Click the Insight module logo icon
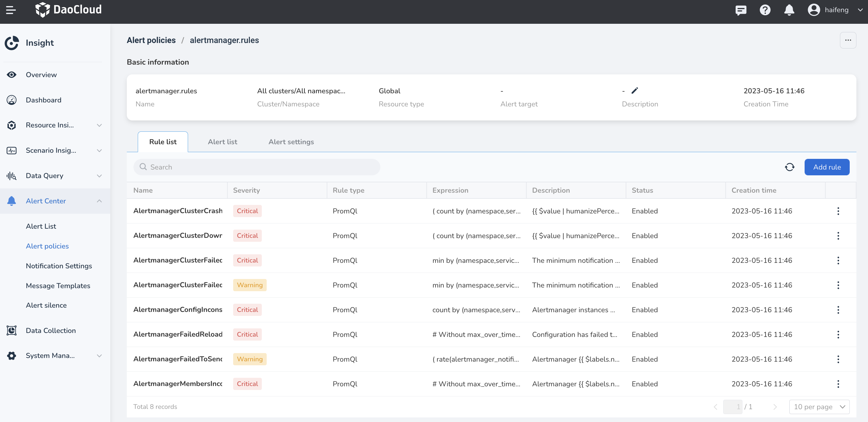 [x=12, y=43]
